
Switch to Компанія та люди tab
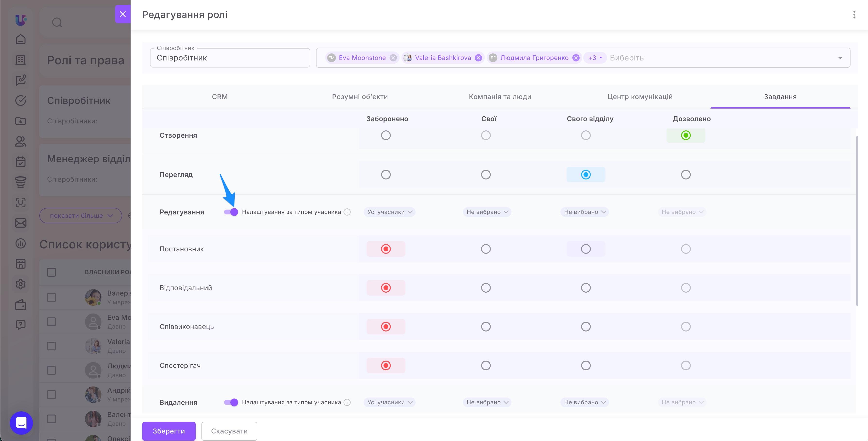pos(500,97)
